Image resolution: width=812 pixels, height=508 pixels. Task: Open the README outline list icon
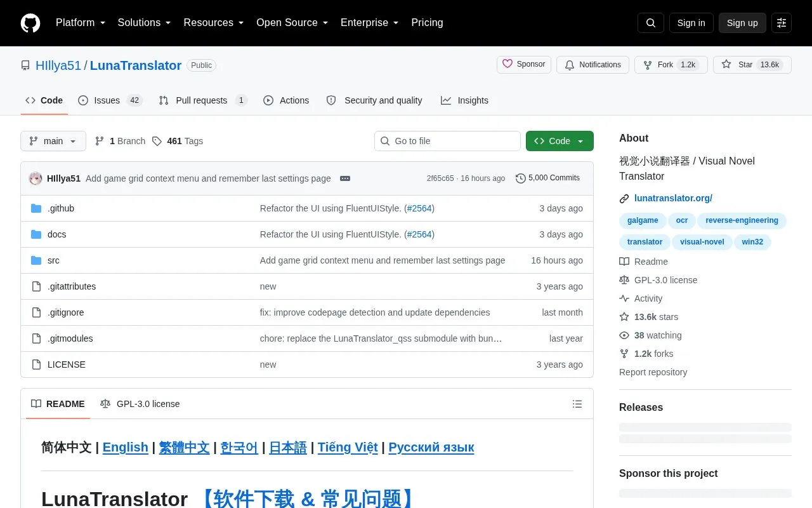(x=577, y=404)
